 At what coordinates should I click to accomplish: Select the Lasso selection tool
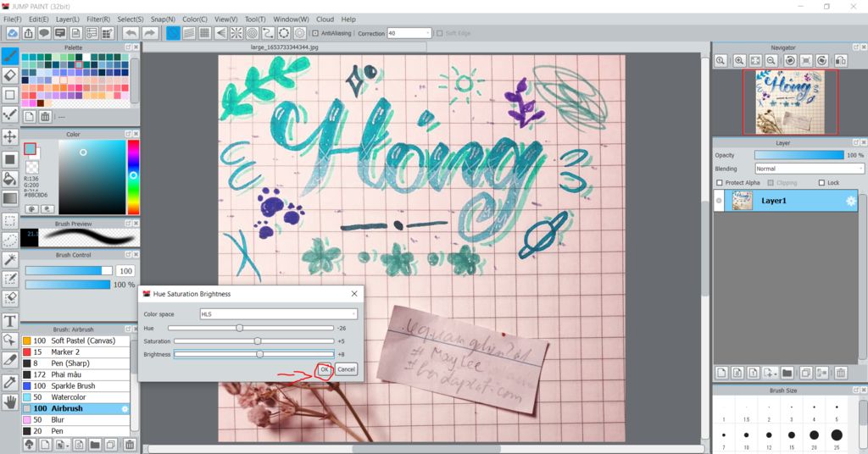[10, 240]
